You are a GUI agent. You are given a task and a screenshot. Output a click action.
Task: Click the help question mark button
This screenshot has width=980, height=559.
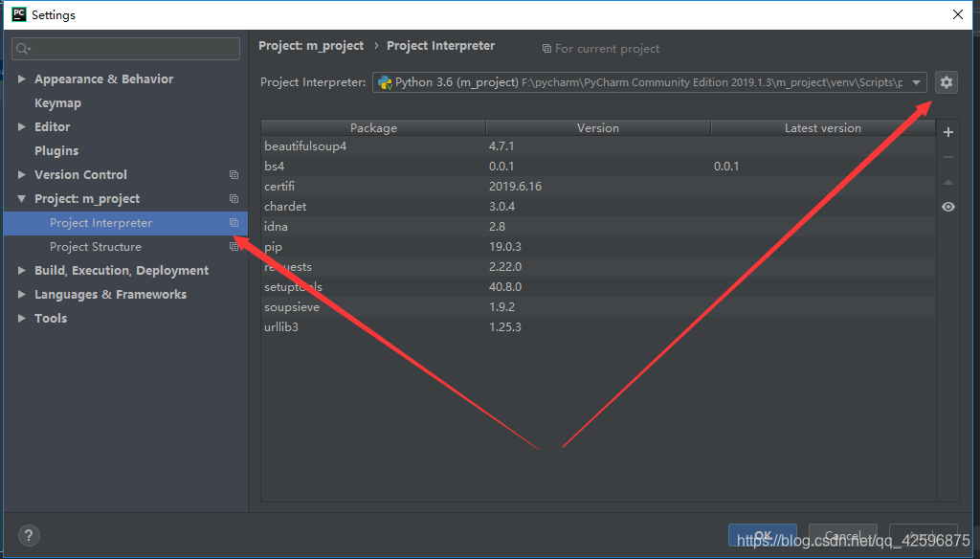coord(29,535)
